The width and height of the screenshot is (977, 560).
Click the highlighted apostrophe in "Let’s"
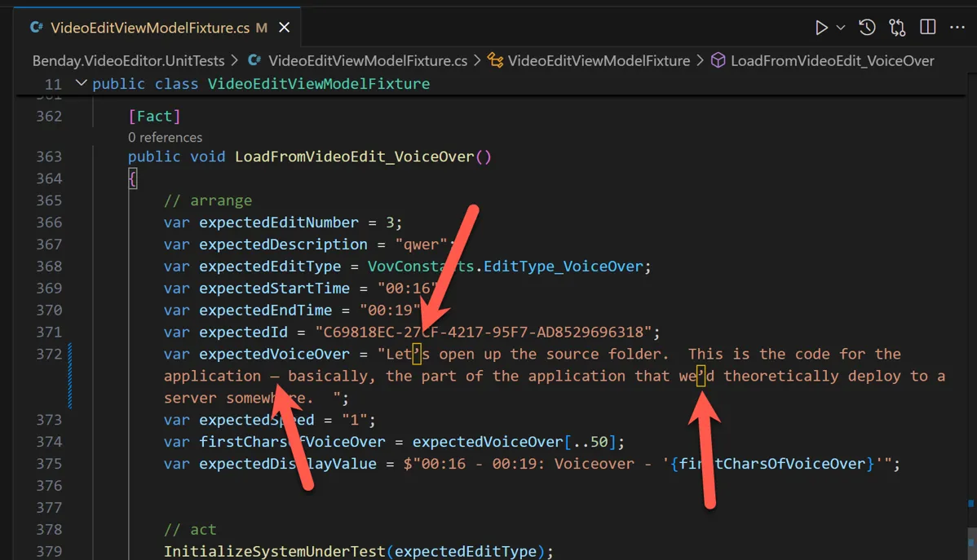coord(417,354)
